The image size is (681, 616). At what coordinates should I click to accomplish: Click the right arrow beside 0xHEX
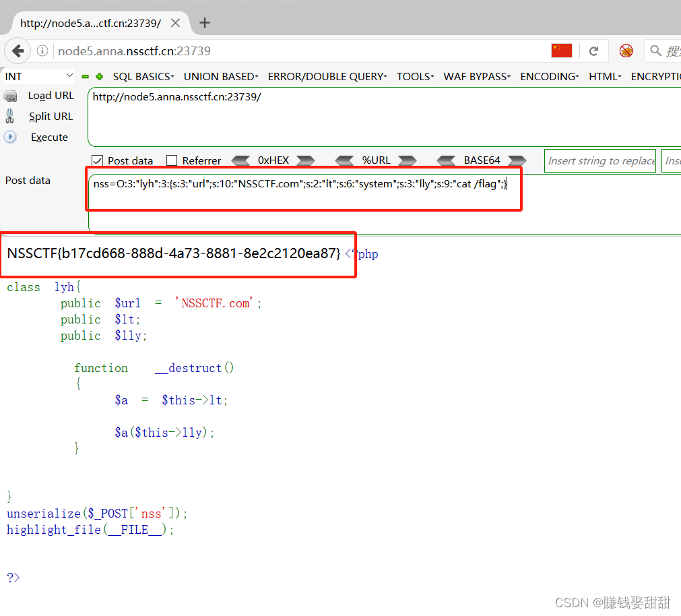[306, 160]
